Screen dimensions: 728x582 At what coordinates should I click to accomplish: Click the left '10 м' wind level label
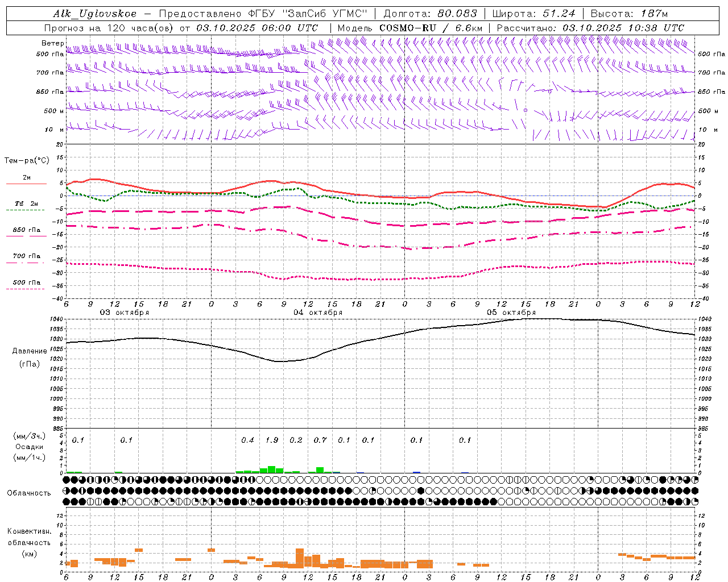pyautogui.click(x=55, y=130)
